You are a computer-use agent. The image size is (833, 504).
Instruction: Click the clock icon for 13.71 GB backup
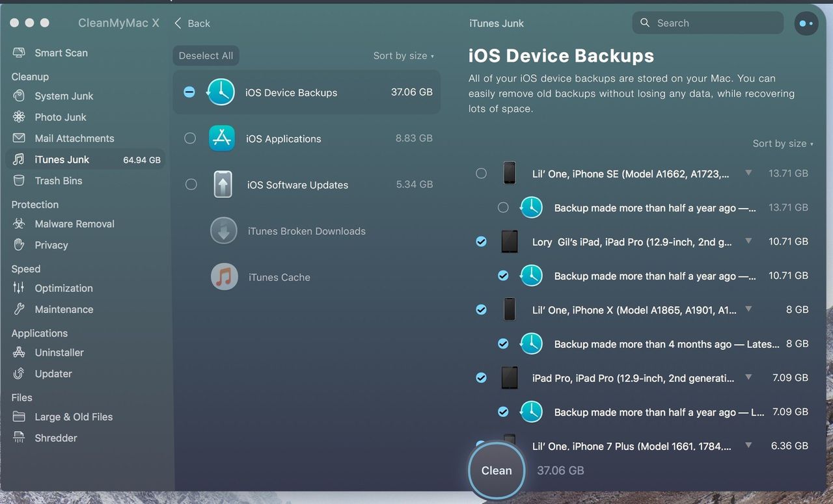pos(531,207)
